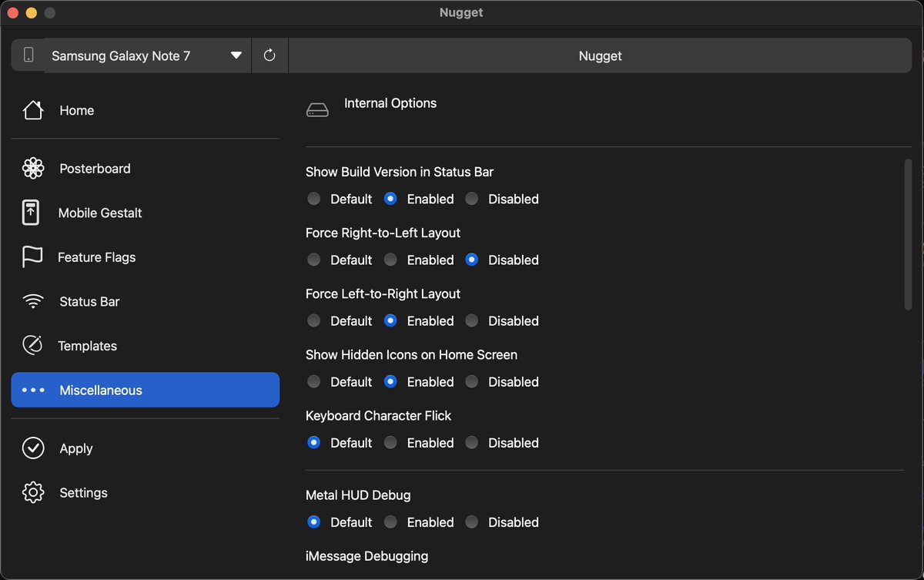
Task: Click the Show Hidden Icons on Home Screen label
Action: (x=411, y=355)
